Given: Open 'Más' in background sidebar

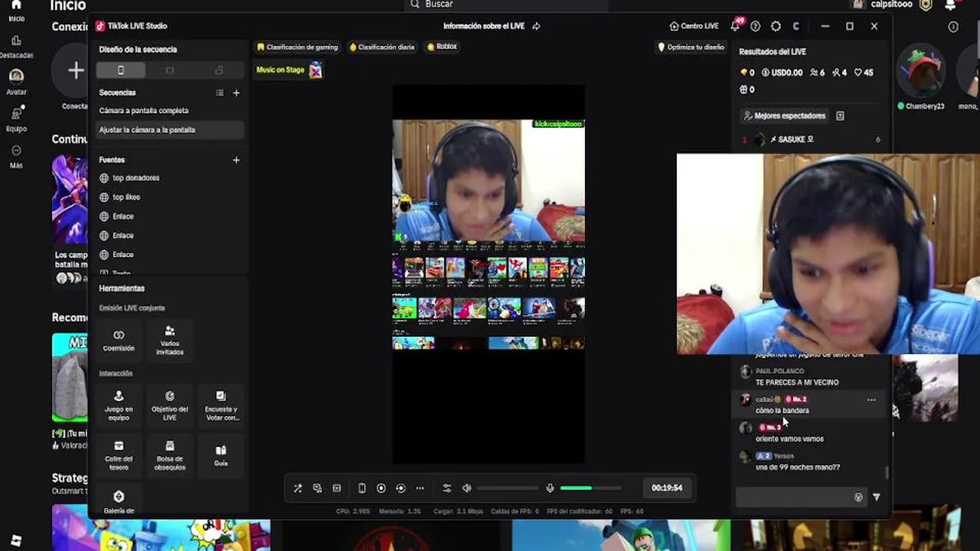Looking at the screenshot, I should coord(16,156).
